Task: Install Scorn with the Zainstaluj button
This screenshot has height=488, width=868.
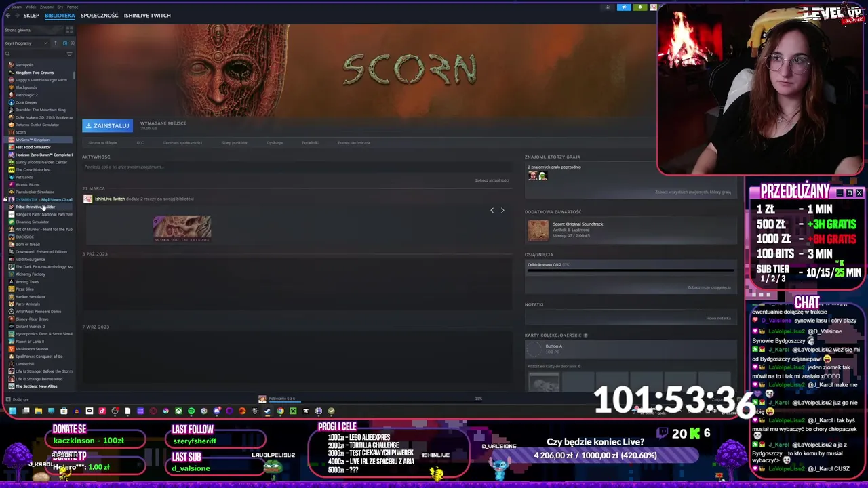Action: coord(107,125)
